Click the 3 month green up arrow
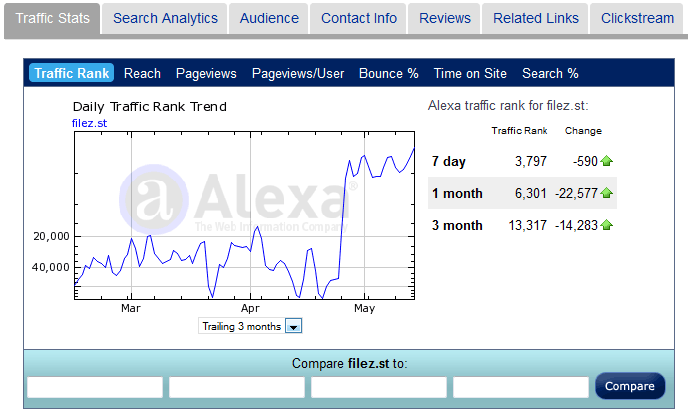The width and height of the screenshot is (691, 412). [x=607, y=225]
